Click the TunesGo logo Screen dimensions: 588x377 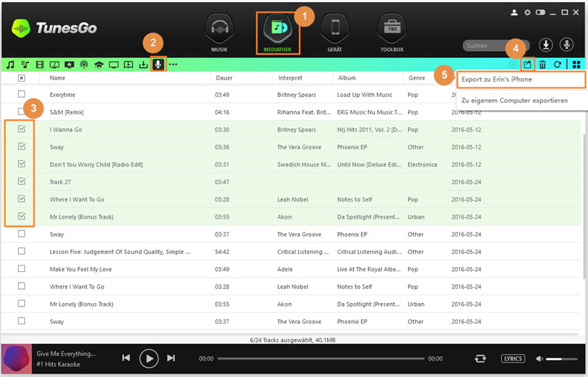pos(55,28)
